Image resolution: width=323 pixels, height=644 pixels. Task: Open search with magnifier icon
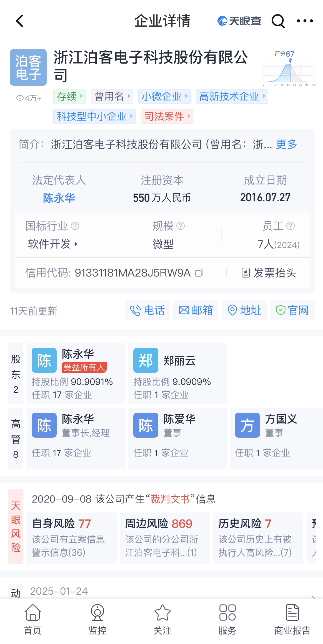(x=278, y=21)
